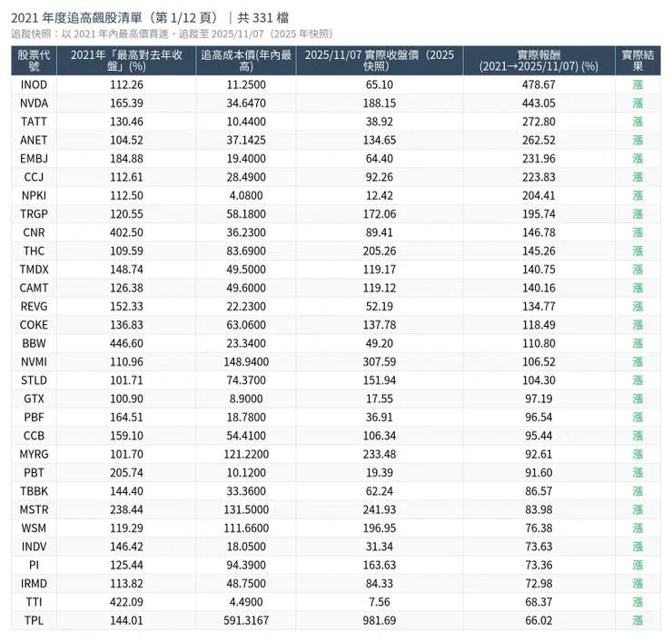Click the 追蹤快照 subtitle description line
Image resolution: width=672 pixels, height=641 pixels.
point(172,34)
